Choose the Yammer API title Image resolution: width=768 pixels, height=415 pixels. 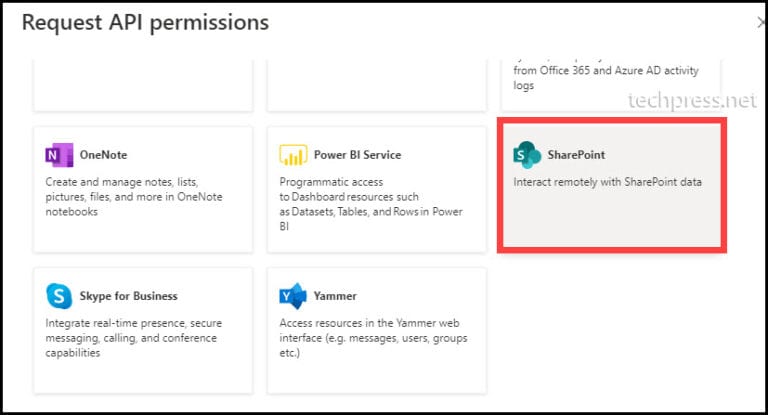[x=335, y=296]
